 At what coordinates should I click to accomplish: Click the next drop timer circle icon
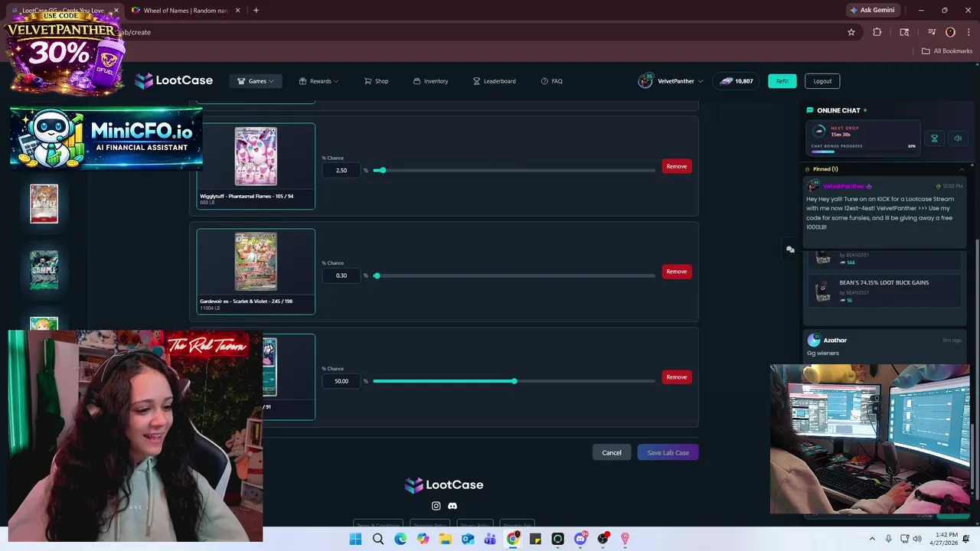pos(820,132)
